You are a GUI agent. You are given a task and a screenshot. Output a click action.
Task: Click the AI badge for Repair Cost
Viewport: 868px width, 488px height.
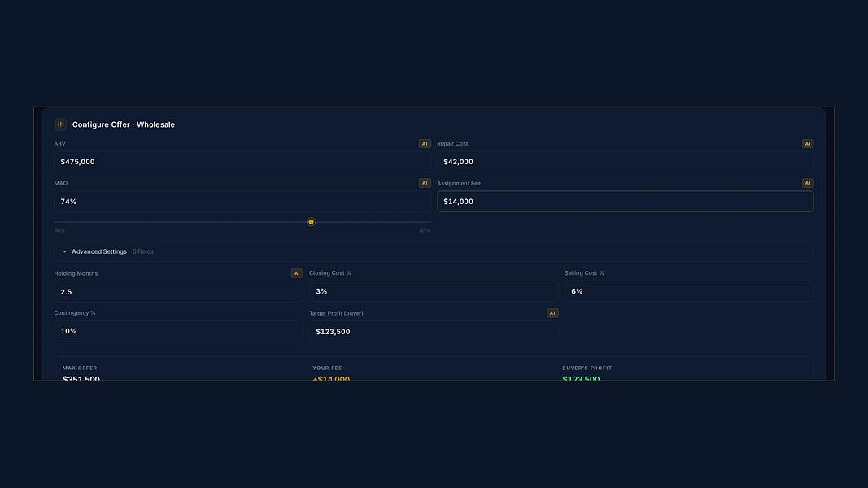click(x=808, y=144)
